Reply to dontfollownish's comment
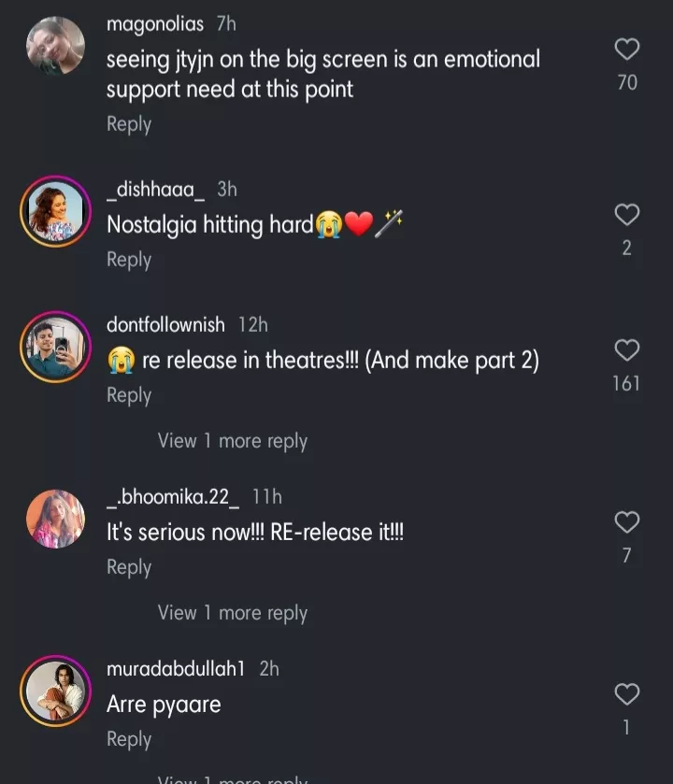The width and height of the screenshot is (673, 784). click(129, 395)
